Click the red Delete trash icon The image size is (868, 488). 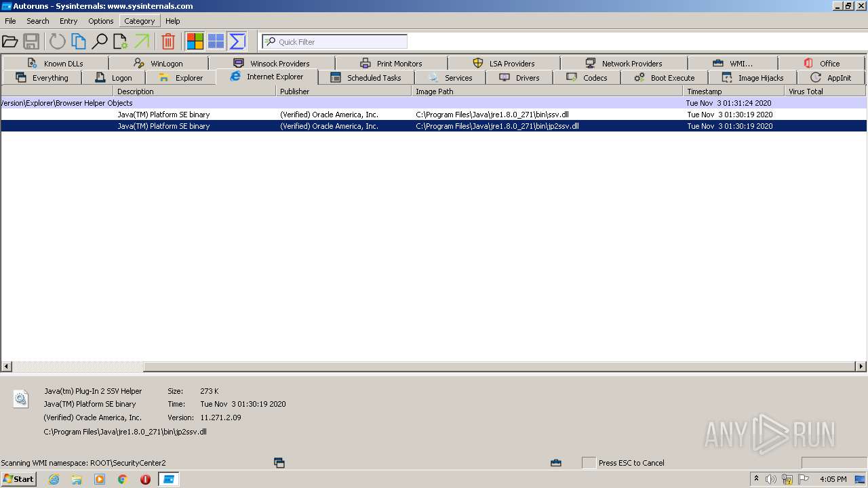click(168, 41)
